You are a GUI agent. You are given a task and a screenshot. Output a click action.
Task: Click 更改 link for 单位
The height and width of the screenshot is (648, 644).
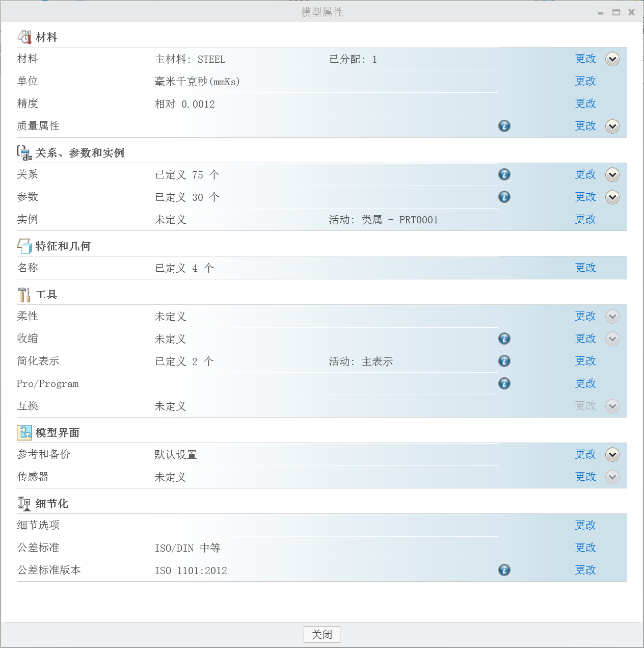click(x=585, y=81)
